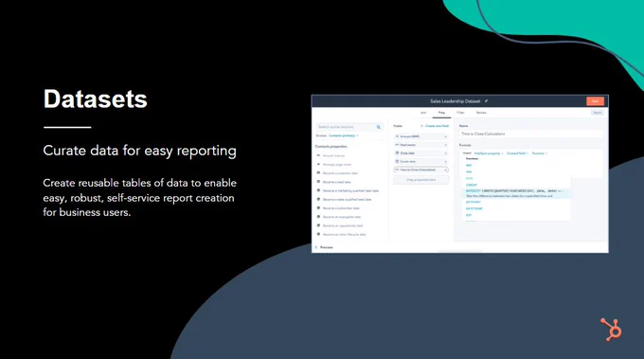Select the Became an opportunity date property

[x=343, y=225]
